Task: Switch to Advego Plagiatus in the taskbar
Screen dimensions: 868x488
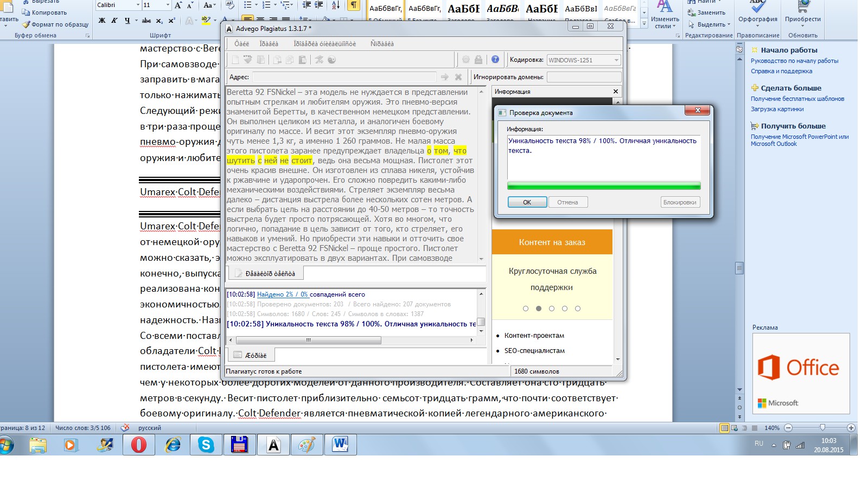Action: [273, 445]
